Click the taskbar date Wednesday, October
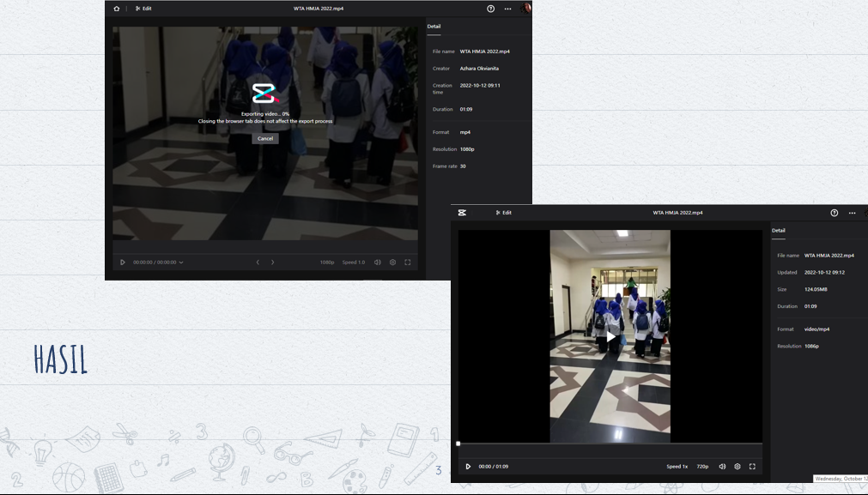Screen dimensions: 868x495 (841, 479)
